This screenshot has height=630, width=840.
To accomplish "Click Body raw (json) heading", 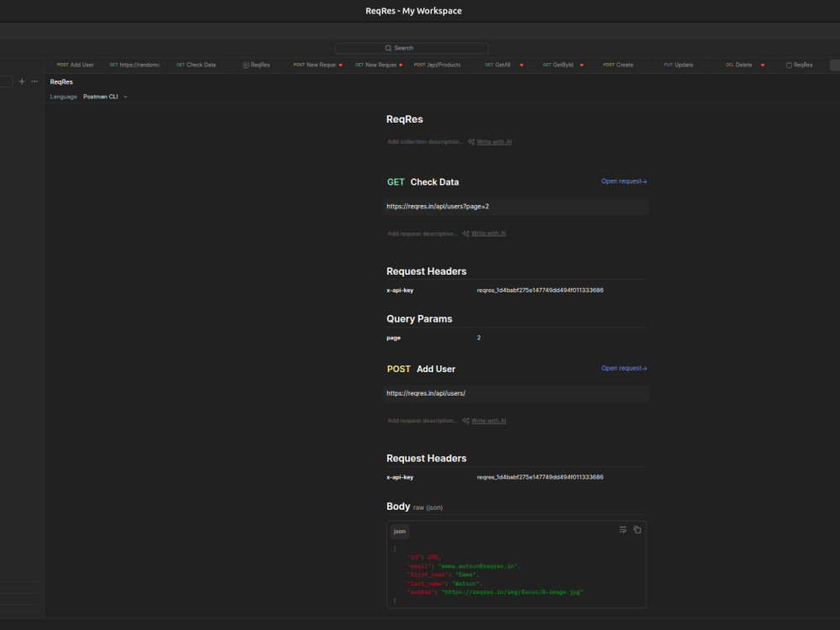I will [415, 507].
